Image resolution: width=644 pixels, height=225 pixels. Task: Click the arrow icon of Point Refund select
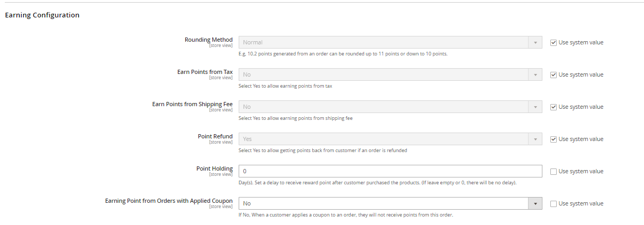(x=535, y=139)
